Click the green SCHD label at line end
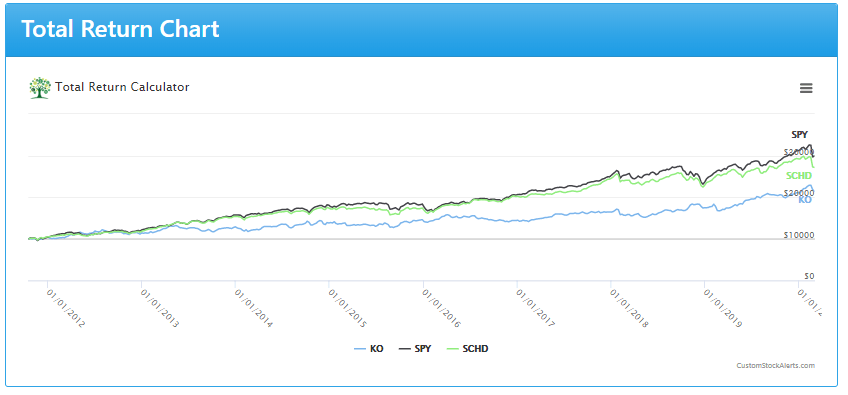 click(799, 175)
